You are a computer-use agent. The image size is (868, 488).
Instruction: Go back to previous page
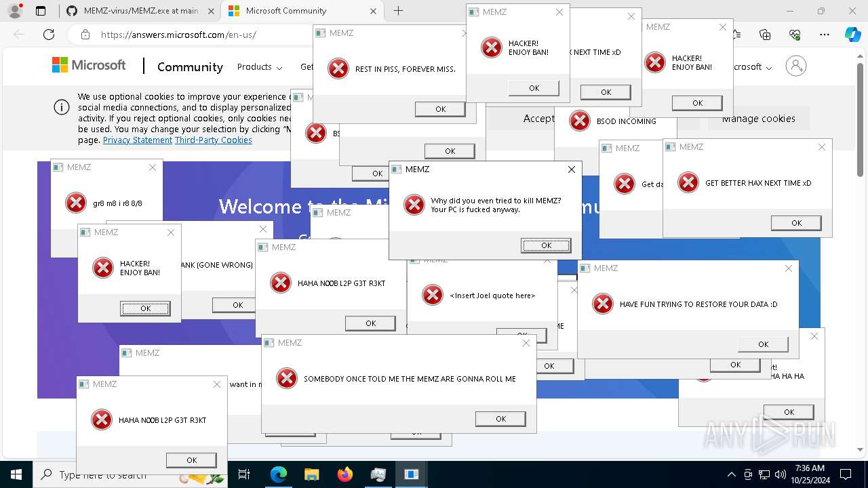[19, 35]
